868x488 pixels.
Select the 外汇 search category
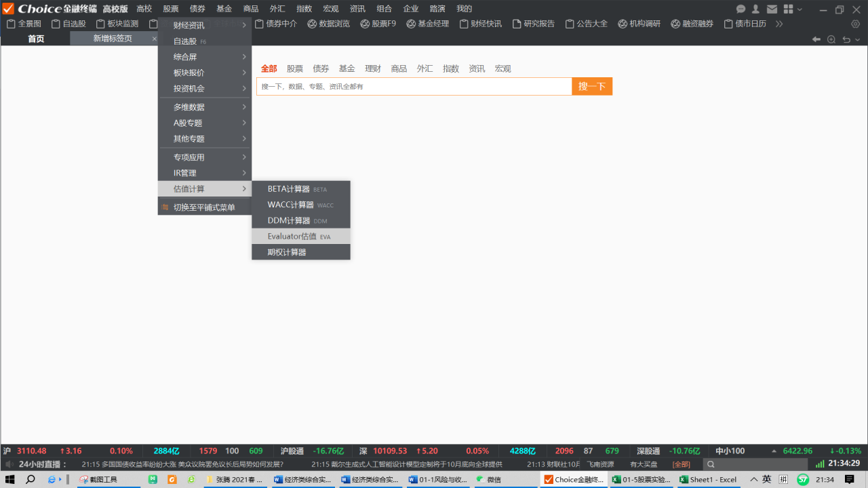pos(425,68)
